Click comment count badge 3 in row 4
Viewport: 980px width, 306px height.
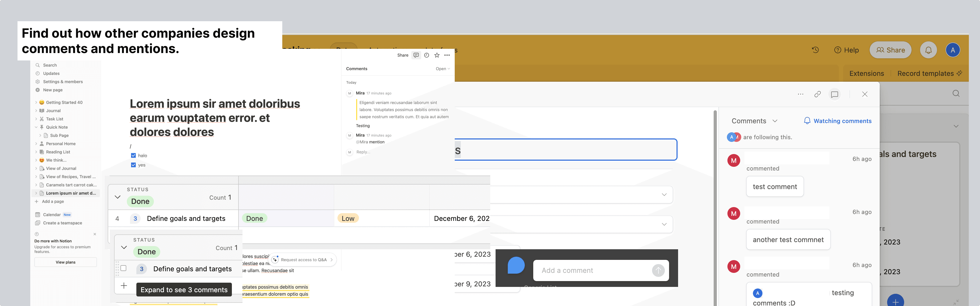coord(135,218)
